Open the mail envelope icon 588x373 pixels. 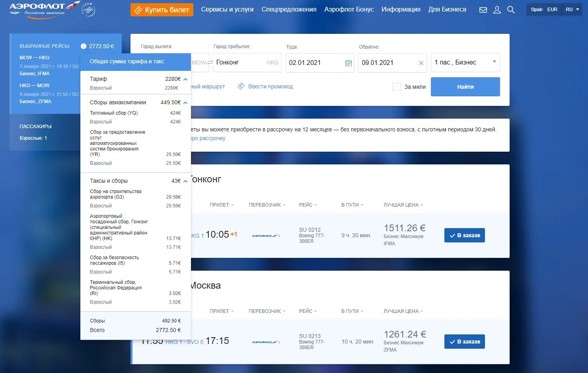pos(483,10)
